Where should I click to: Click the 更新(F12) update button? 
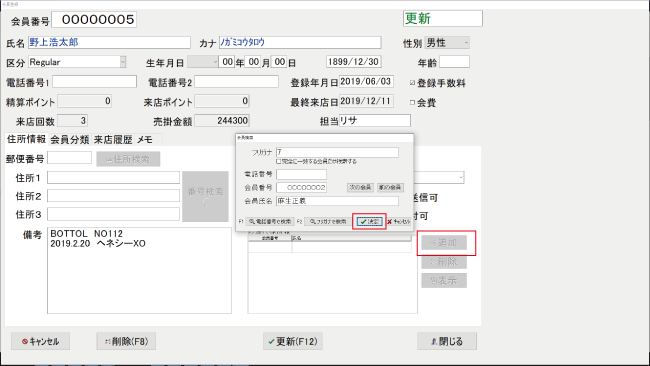pyautogui.click(x=293, y=342)
